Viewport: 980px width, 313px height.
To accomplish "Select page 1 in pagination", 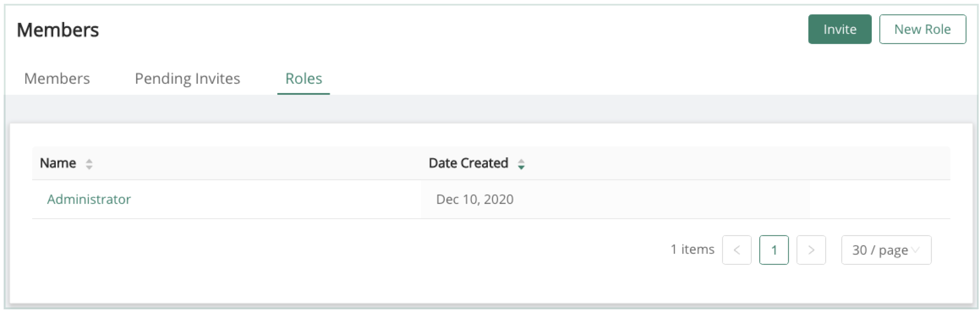I will [774, 250].
